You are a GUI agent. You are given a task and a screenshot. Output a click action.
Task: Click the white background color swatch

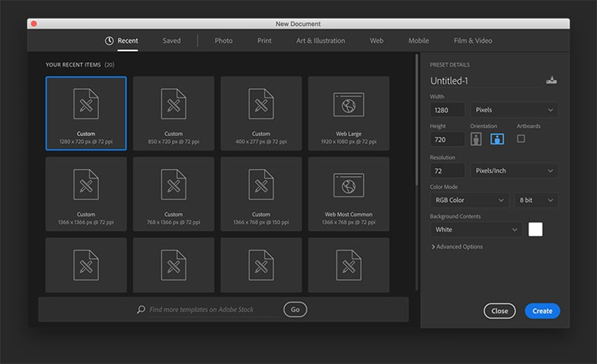(x=536, y=230)
